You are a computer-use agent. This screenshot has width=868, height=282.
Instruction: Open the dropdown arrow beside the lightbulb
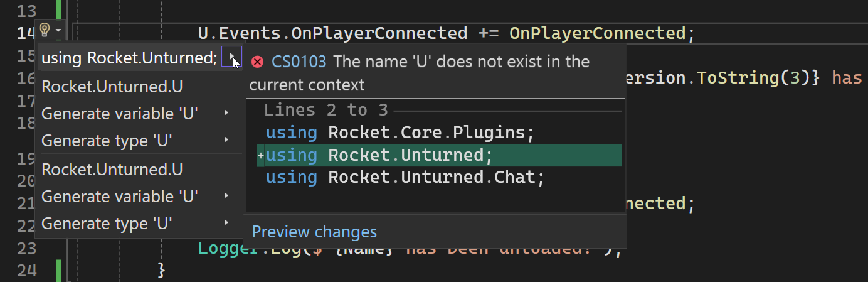point(58,30)
